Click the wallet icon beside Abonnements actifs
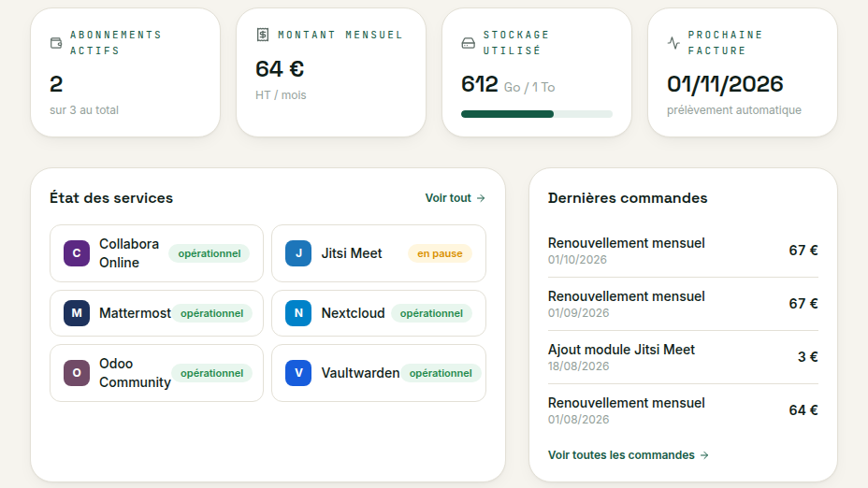The image size is (868, 488). point(56,43)
